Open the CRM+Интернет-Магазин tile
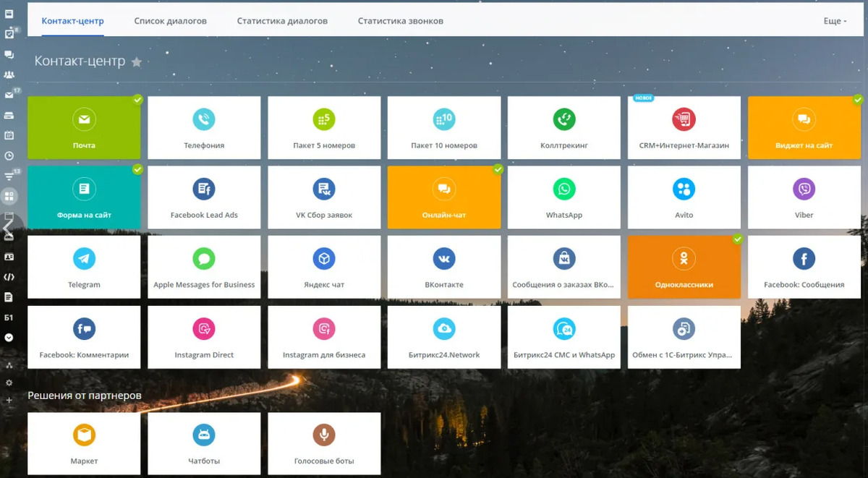Screen dimensions: 868x478 [684, 128]
